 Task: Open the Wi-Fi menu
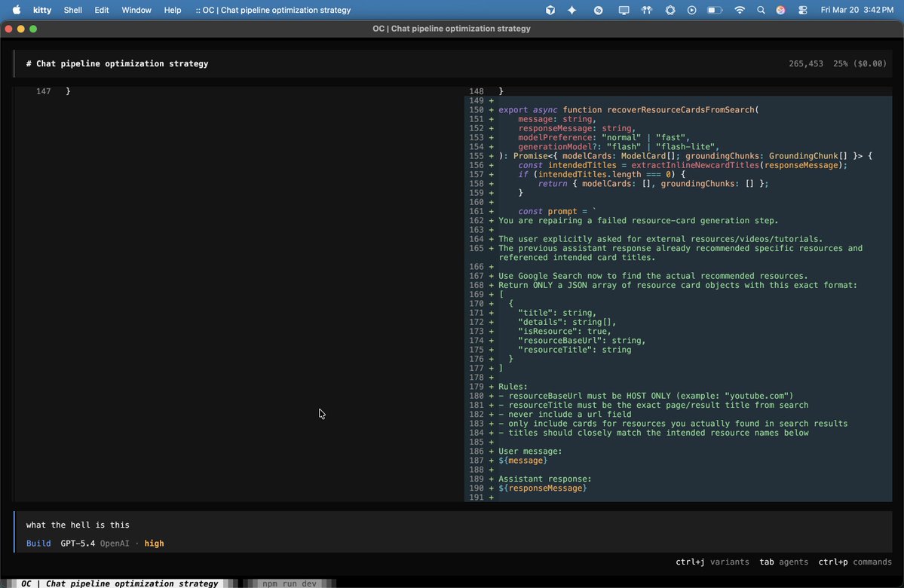point(740,10)
